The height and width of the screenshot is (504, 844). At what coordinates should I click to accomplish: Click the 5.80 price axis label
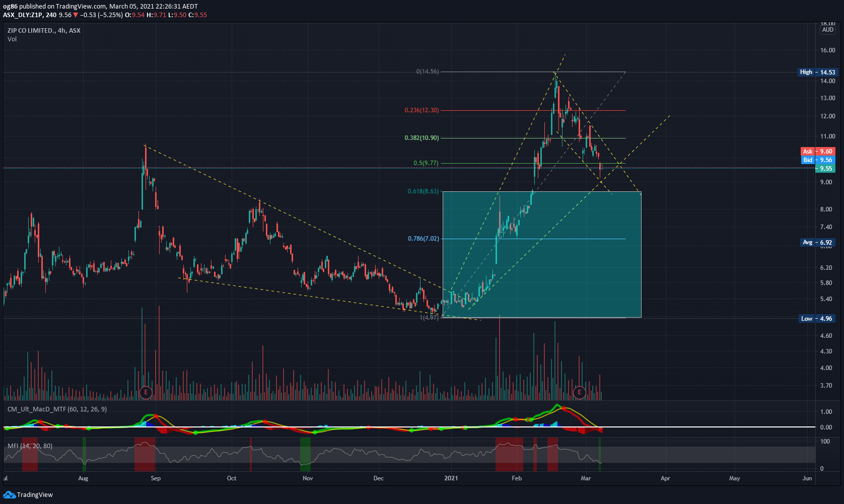click(826, 283)
